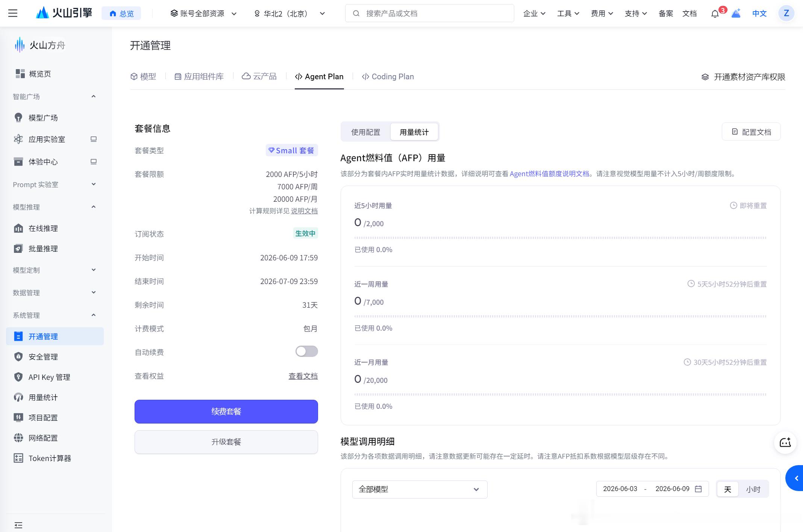803x532 pixels.
Task: Open the Z user avatar menu
Action: point(786,14)
